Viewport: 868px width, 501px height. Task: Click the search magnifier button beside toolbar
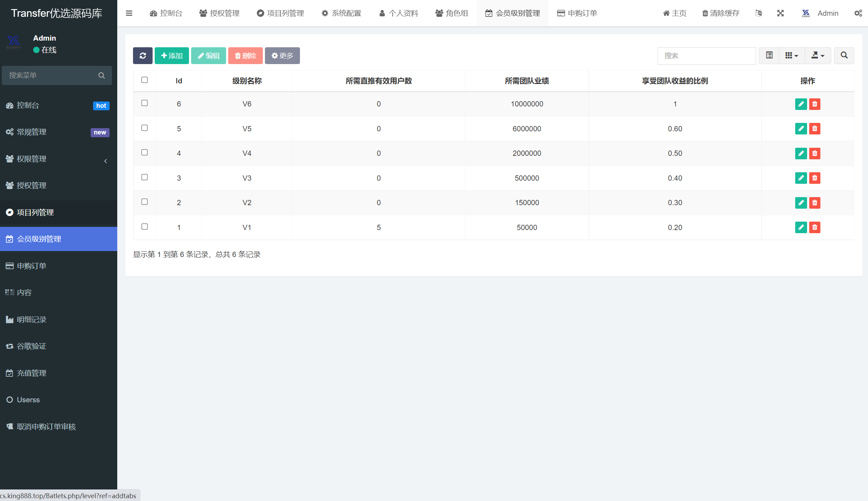pyautogui.click(x=844, y=56)
